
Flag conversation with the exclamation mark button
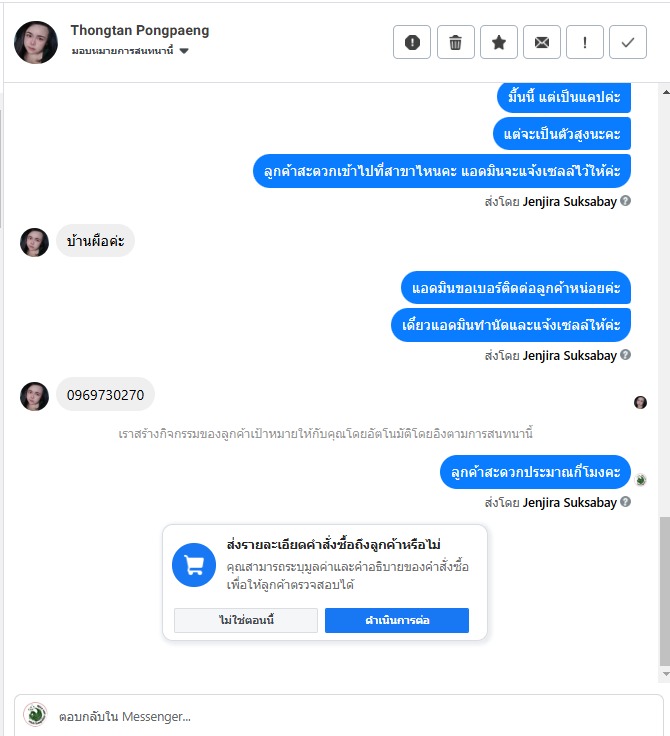tap(585, 42)
